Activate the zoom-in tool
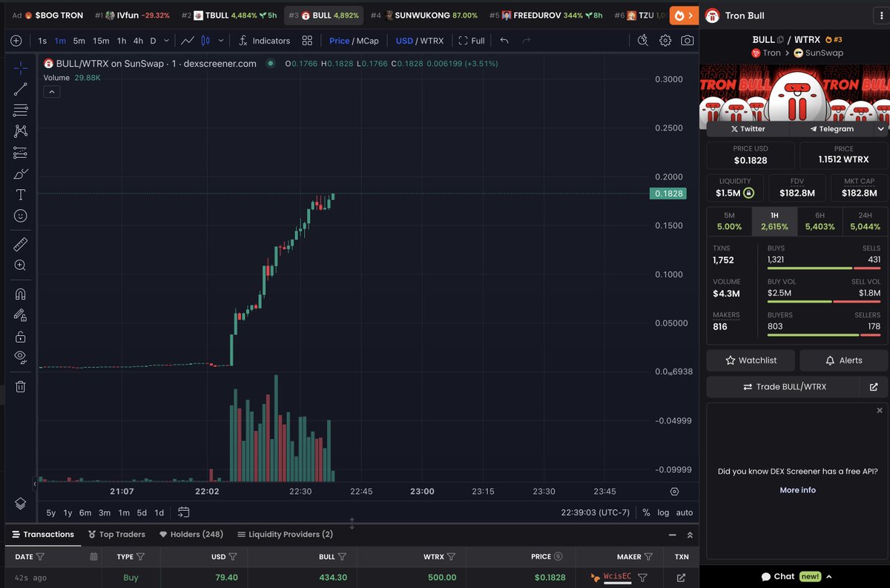 pos(20,265)
